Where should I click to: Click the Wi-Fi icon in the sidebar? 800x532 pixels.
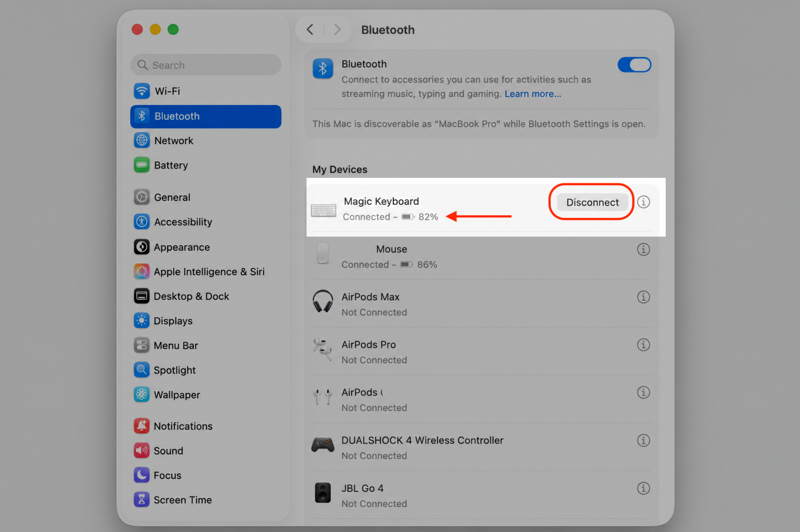tap(142, 91)
